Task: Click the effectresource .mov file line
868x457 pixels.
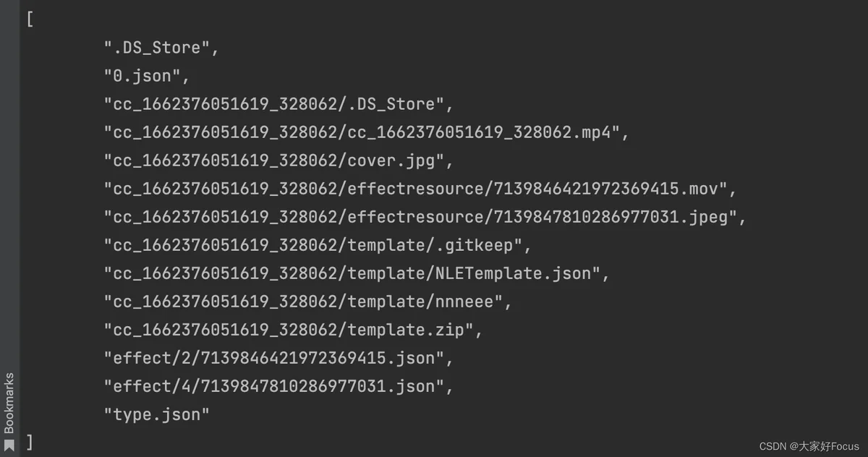Action: point(420,189)
